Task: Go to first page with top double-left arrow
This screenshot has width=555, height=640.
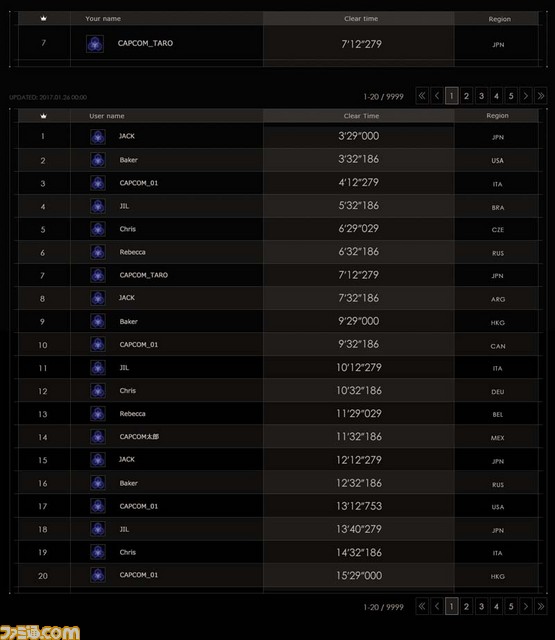Action: (422, 96)
